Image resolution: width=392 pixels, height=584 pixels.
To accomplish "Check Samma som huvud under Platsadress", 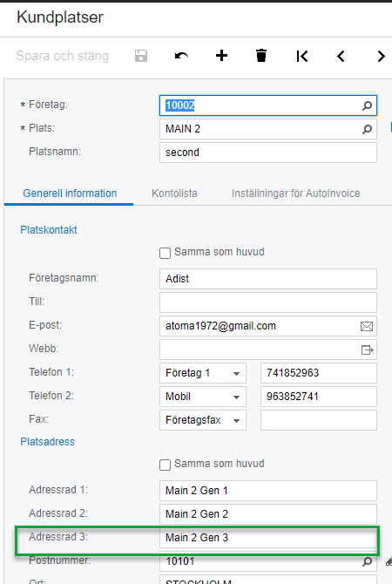I will click(165, 465).
